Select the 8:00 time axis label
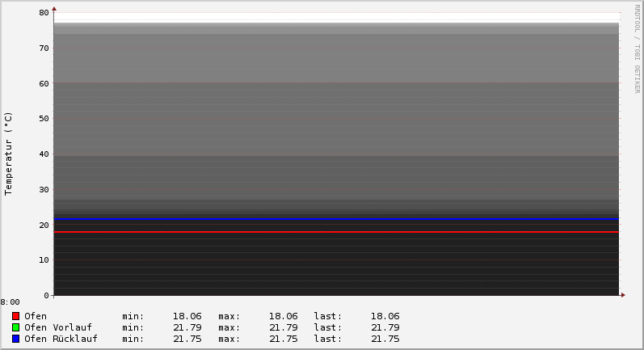 (10, 302)
